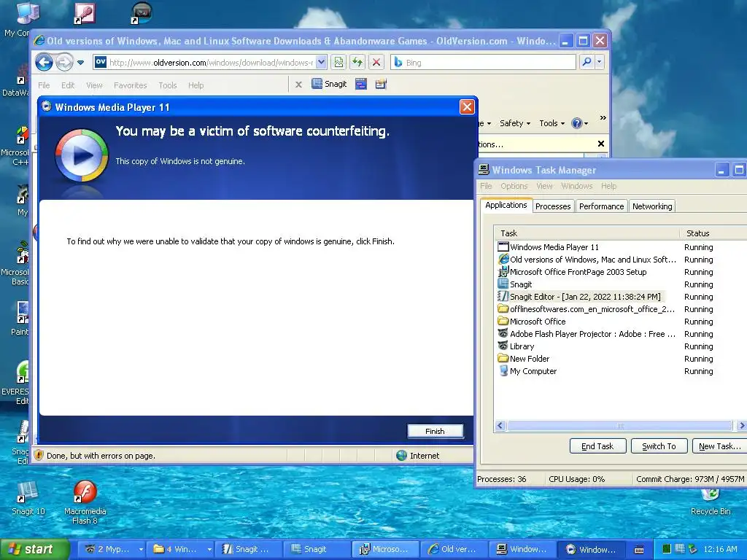Switch to Task Manager Networking tab
Image resolution: width=747 pixels, height=560 pixels.
[x=652, y=206]
